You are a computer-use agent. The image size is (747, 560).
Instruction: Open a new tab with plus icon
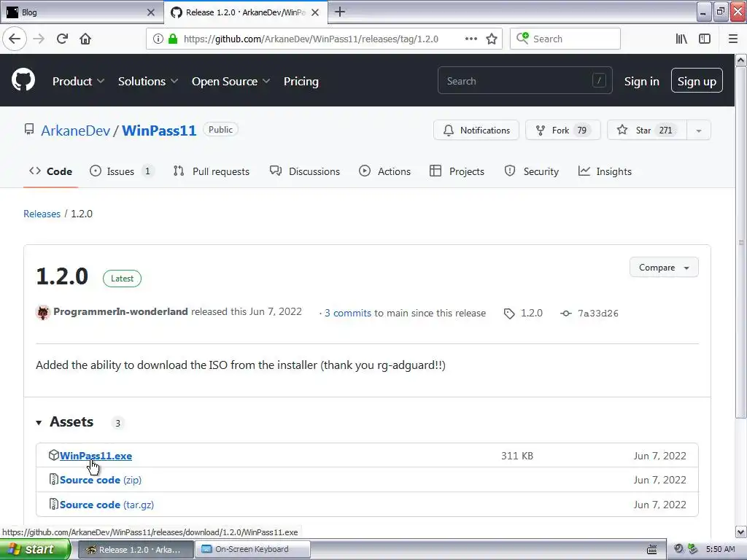340,12
